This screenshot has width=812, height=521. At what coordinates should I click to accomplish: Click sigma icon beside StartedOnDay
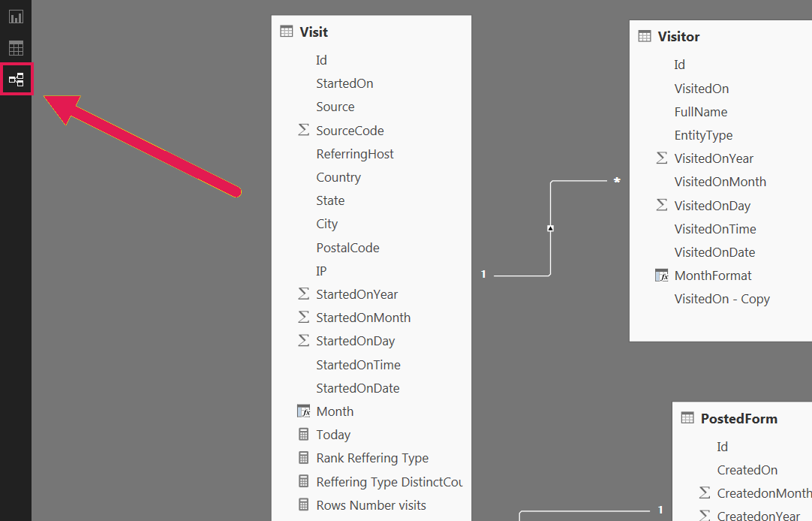click(303, 340)
